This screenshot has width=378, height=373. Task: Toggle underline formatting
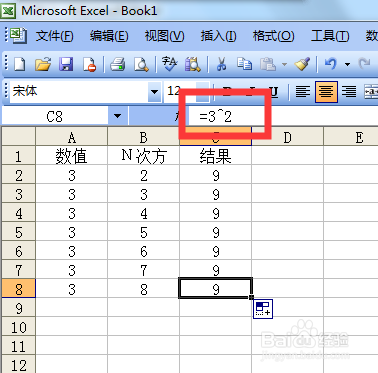273,91
